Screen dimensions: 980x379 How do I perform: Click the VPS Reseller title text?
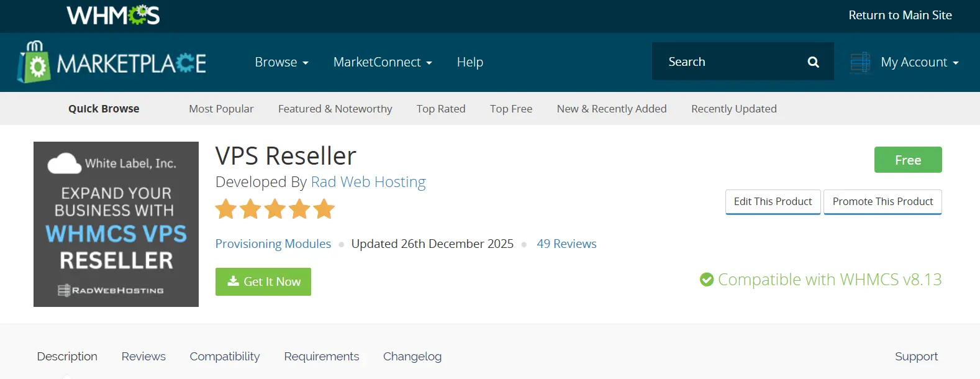[x=286, y=156]
